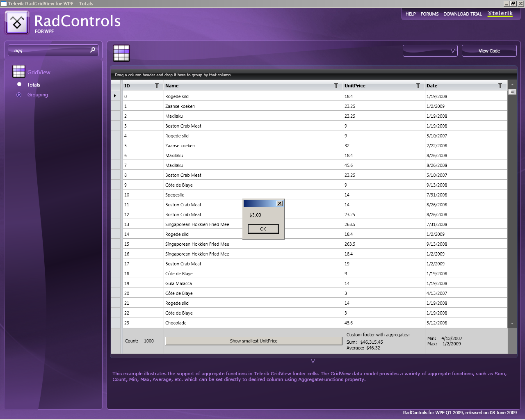Open the DOWNLOAD TRIAL link
525x420 pixels.
(x=463, y=14)
